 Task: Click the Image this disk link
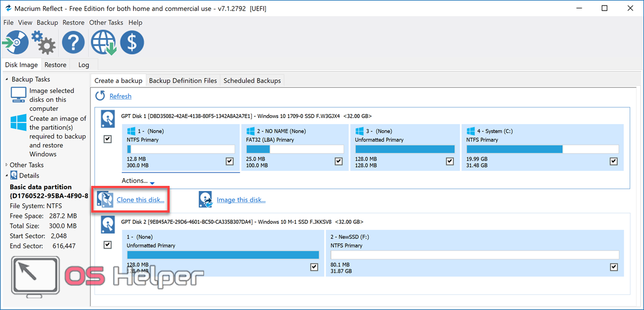pos(241,200)
